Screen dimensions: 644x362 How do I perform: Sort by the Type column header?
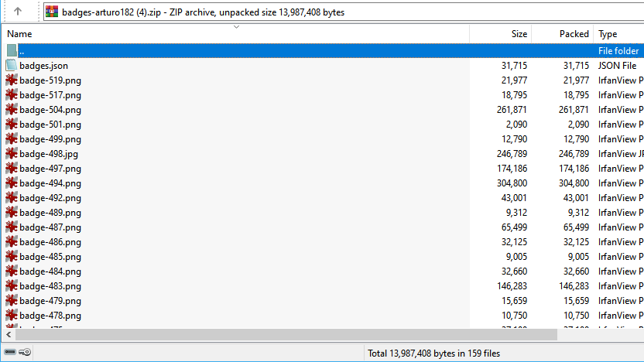pyautogui.click(x=608, y=34)
